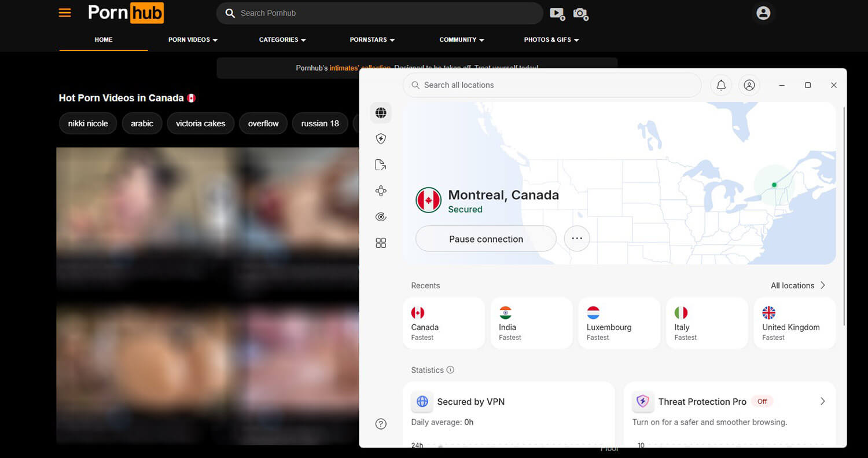Click the magnifier icon in VPN search
The height and width of the screenshot is (458, 868).
click(415, 85)
